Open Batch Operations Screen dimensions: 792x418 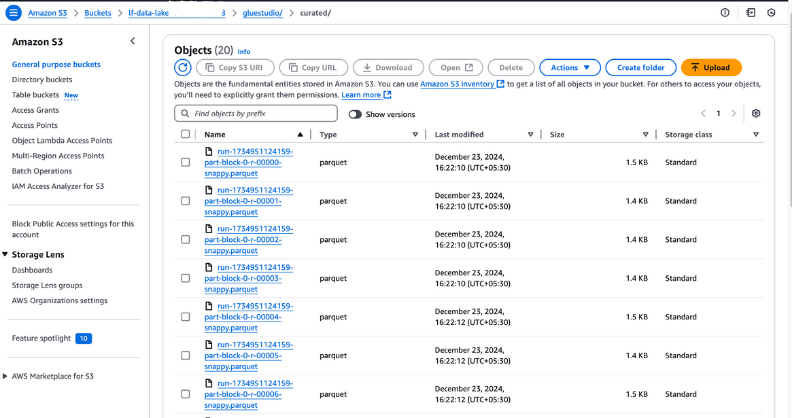pyautogui.click(x=42, y=171)
